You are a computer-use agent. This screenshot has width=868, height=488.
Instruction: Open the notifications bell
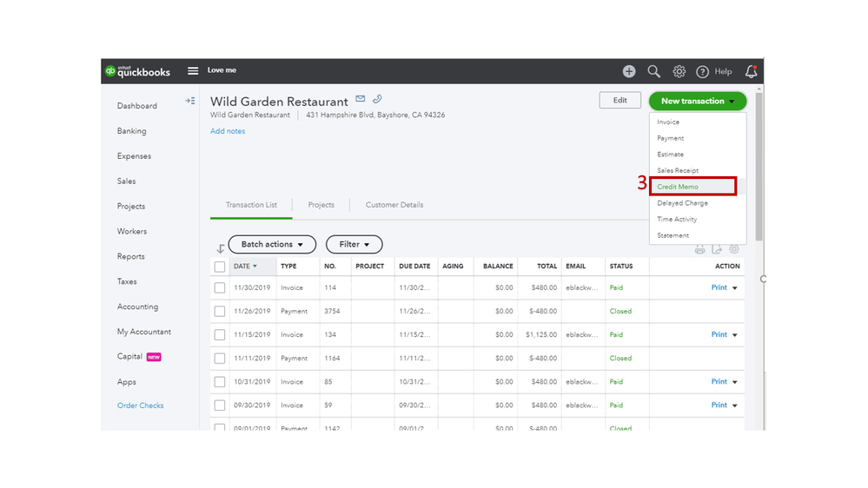click(752, 71)
